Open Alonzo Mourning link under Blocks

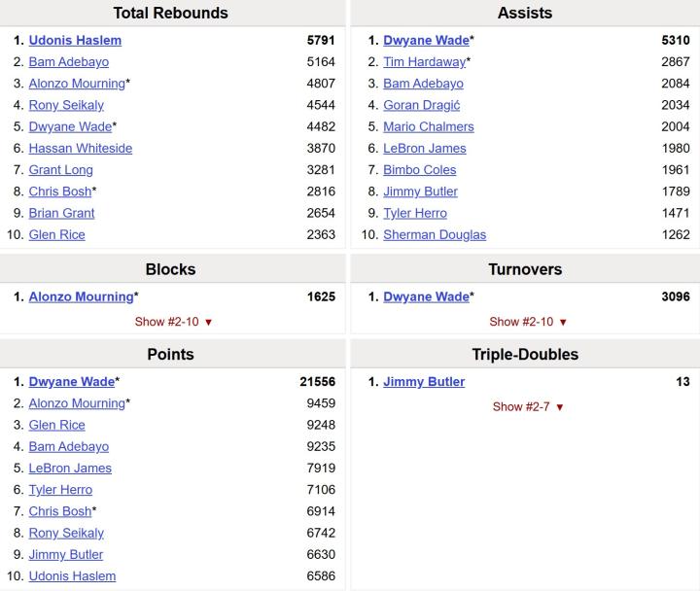coord(81,297)
